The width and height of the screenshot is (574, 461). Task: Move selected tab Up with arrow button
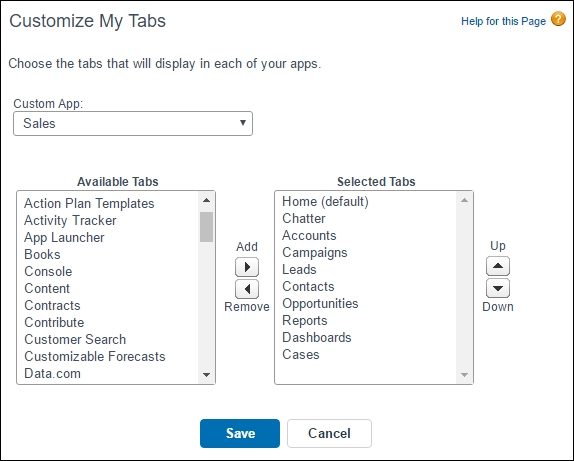coord(498,266)
